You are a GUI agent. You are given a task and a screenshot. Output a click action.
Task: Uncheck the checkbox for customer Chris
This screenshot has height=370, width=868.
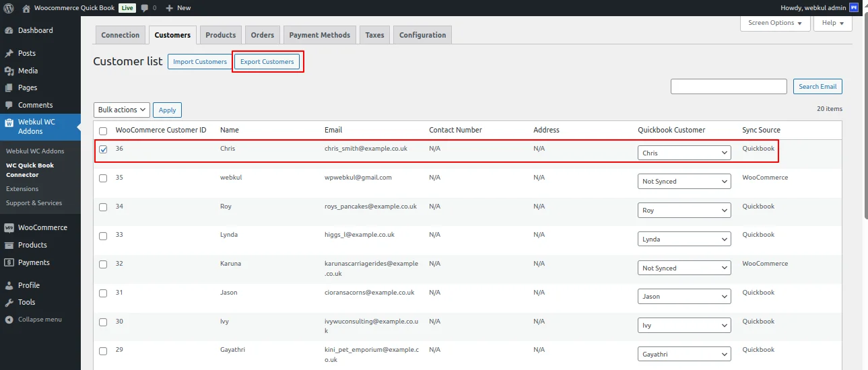click(103, 149)
